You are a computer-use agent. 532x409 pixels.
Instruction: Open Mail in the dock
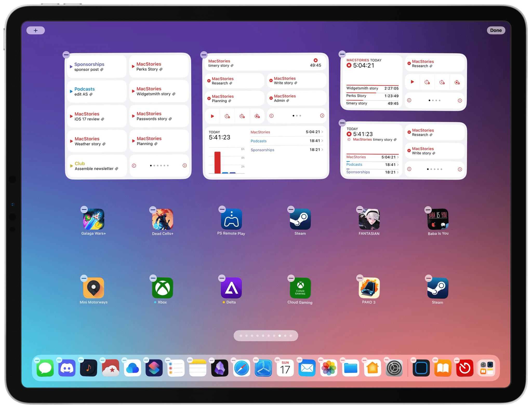point(307,368)
